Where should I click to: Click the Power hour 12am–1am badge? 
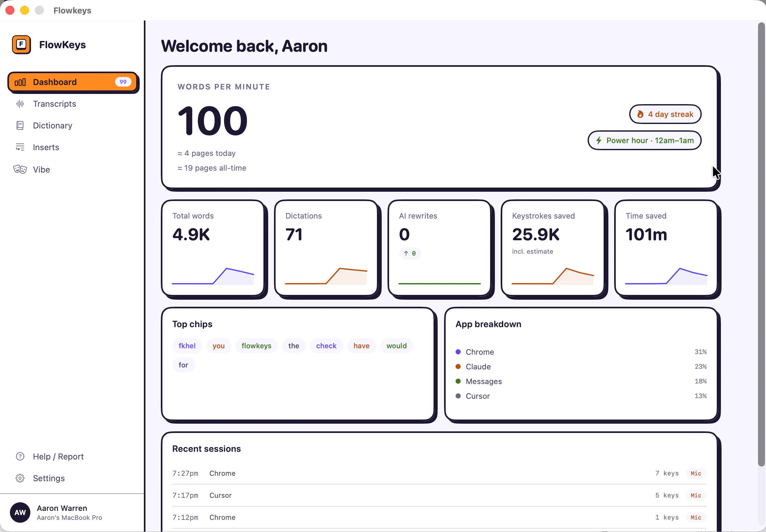click(644, 140)
